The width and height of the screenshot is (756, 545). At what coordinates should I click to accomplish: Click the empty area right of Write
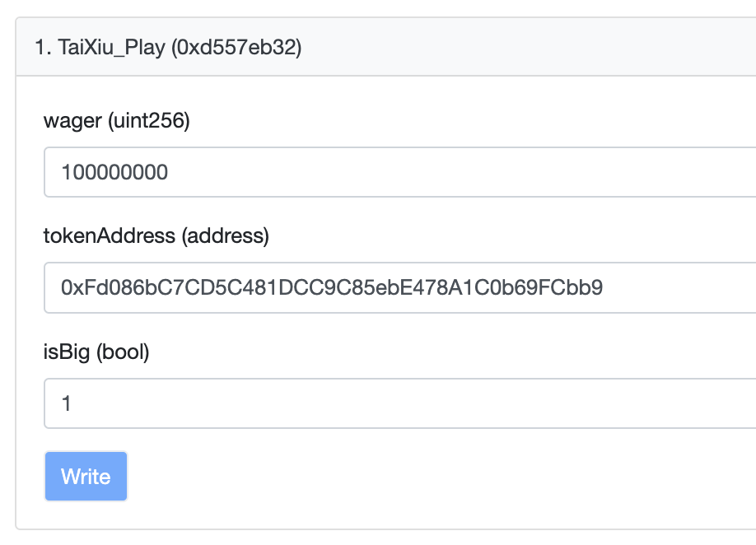412,477
